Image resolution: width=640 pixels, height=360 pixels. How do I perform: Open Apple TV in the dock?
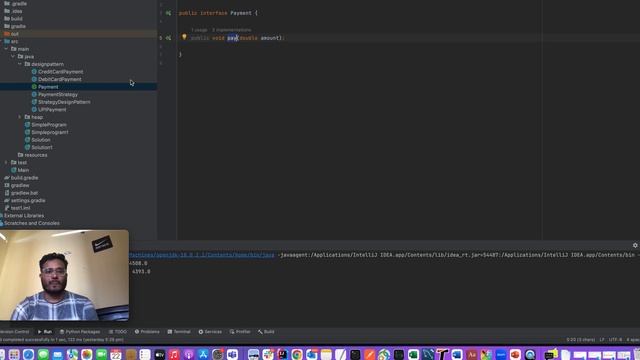[160, 354]
